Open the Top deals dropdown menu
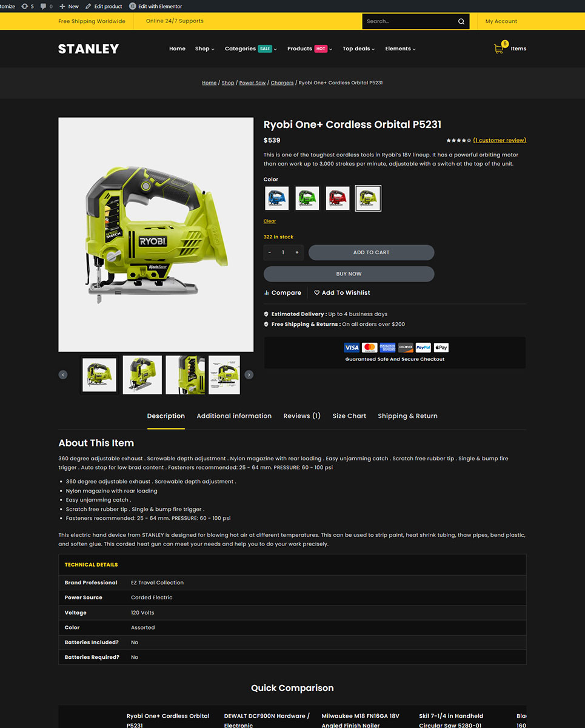This screenshot has height=728, width=585. pyautogui.click(x=358, y=49)
